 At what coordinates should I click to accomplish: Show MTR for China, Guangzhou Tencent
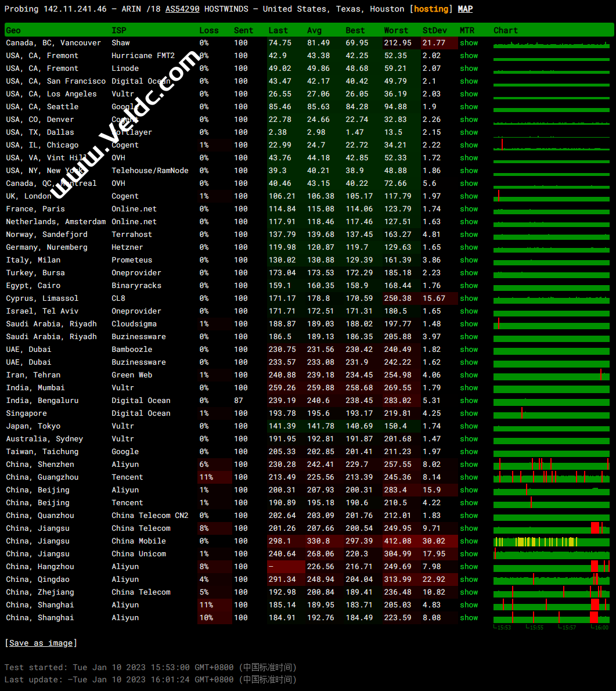[x=469, y=477]
